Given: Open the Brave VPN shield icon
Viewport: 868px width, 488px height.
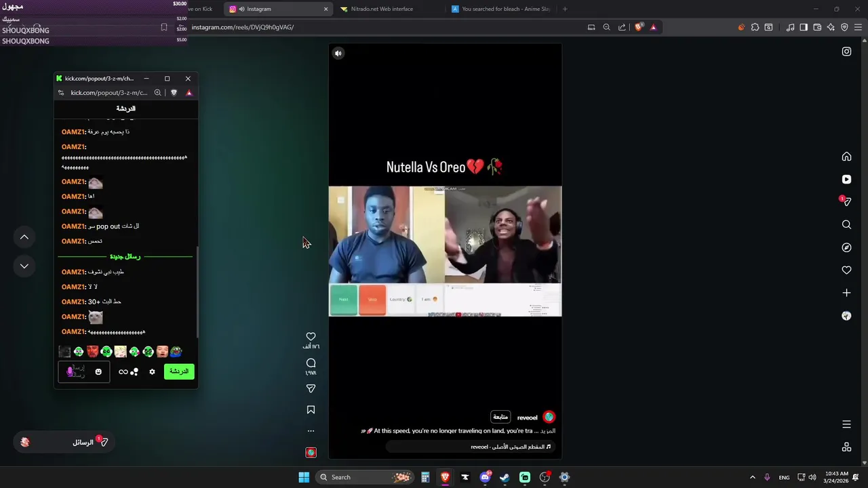Looking at the screenshot, I should coord(844,27).
